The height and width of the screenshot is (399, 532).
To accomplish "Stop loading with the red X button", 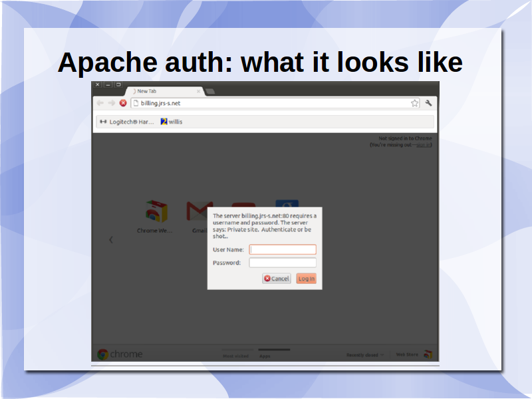I will pos(123,103).
